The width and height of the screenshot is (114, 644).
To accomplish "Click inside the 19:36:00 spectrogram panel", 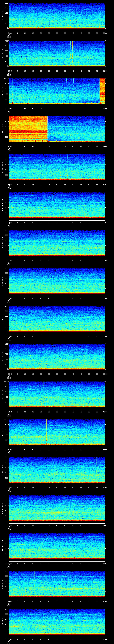I will (x=57, y=280).
